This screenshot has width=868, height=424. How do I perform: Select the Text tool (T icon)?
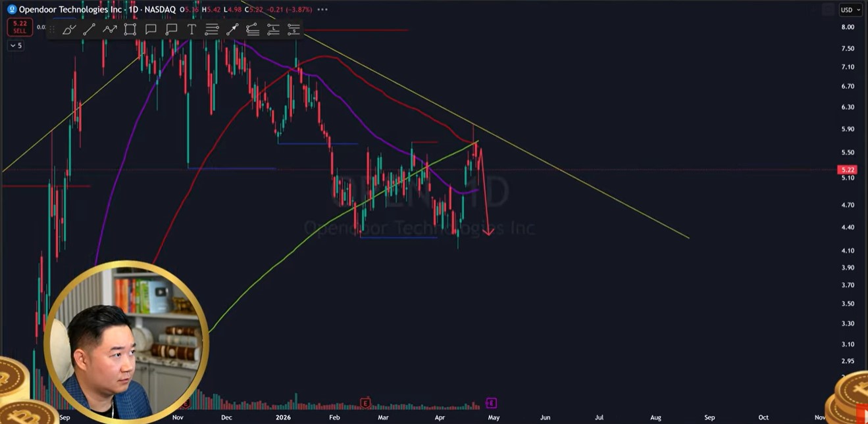click(191, 30)
